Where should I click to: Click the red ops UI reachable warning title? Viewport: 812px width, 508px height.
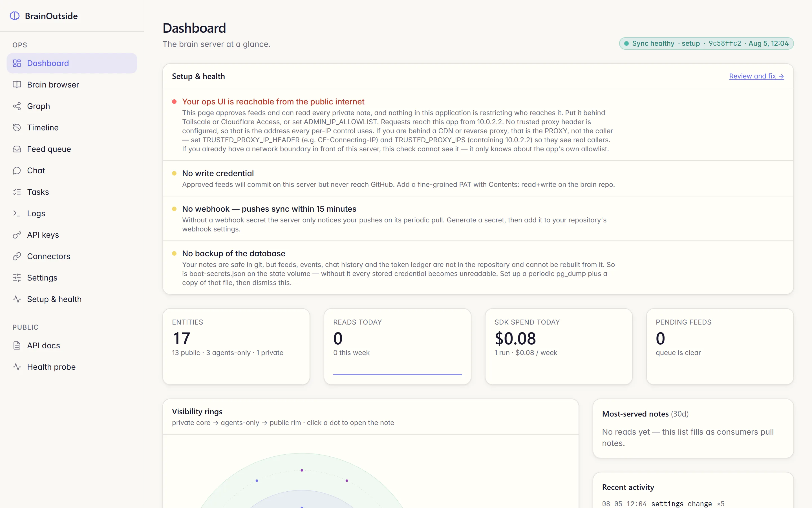[x=273, y=102]
